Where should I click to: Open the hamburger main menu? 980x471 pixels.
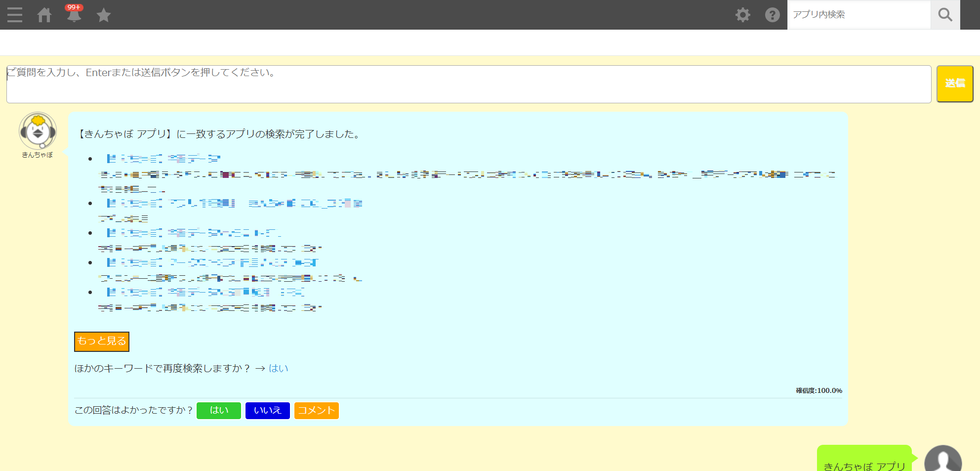click(15, 15)
